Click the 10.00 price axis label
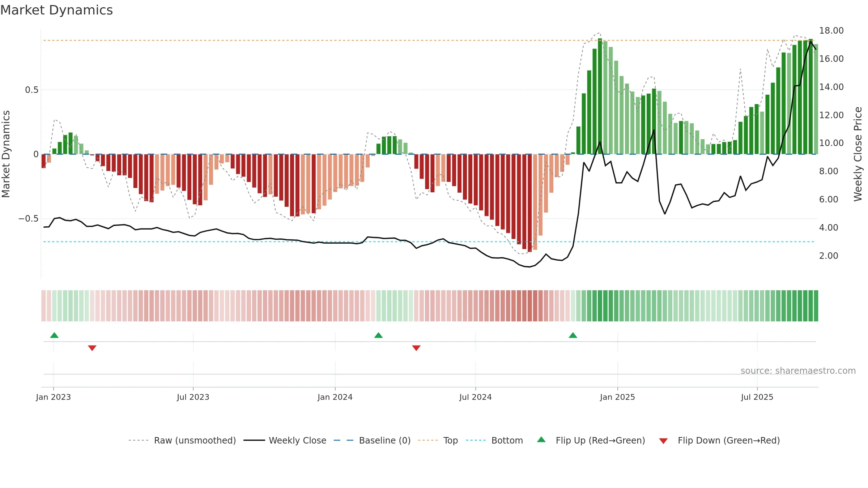The width and height of the screenshot is (868, 488). pos(831,143)
